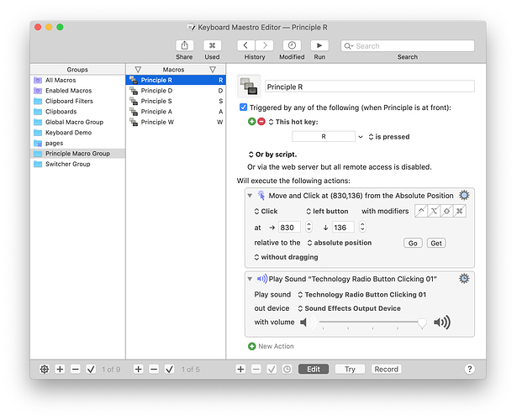Click the Edit button

[x=314, y=370]
